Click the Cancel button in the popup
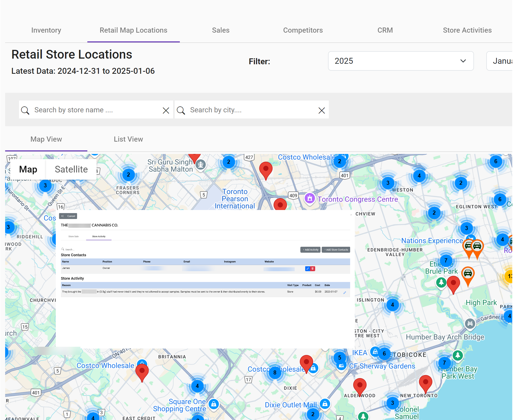 tap(68, 216)
